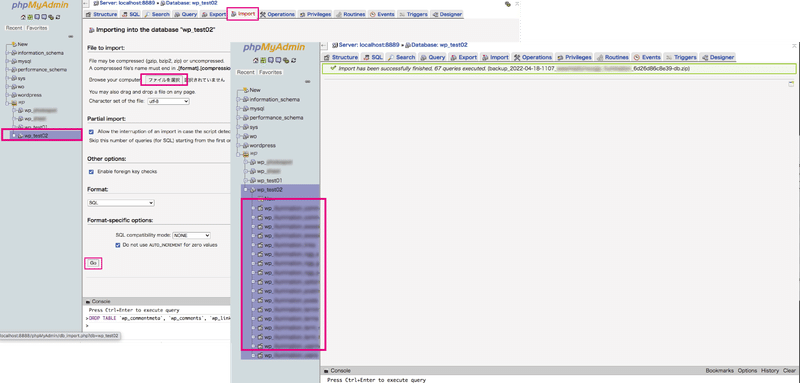Open Options in right window console bar
Viewport: 800px width, 383px height.
(747, 371)
